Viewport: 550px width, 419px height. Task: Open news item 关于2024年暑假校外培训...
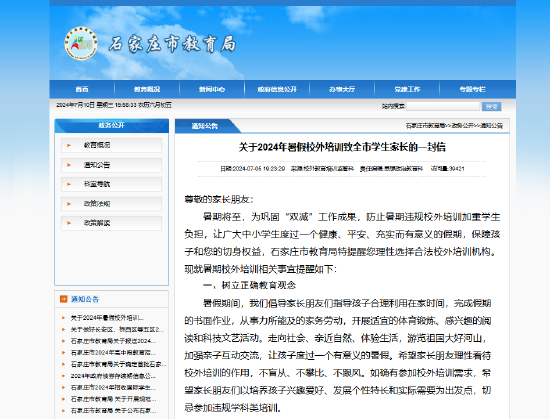(x=107, y=318)
